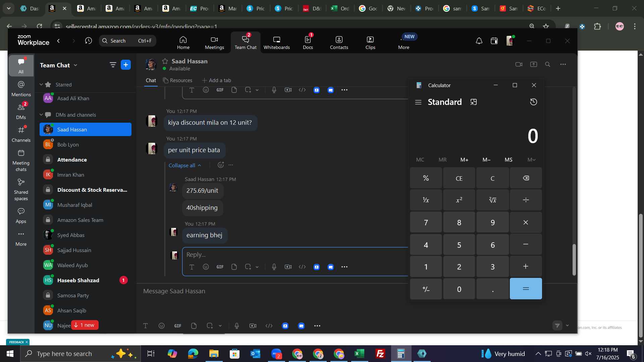Collapse all thread replies
The image size is (644, 362).
tap(184, 165)
